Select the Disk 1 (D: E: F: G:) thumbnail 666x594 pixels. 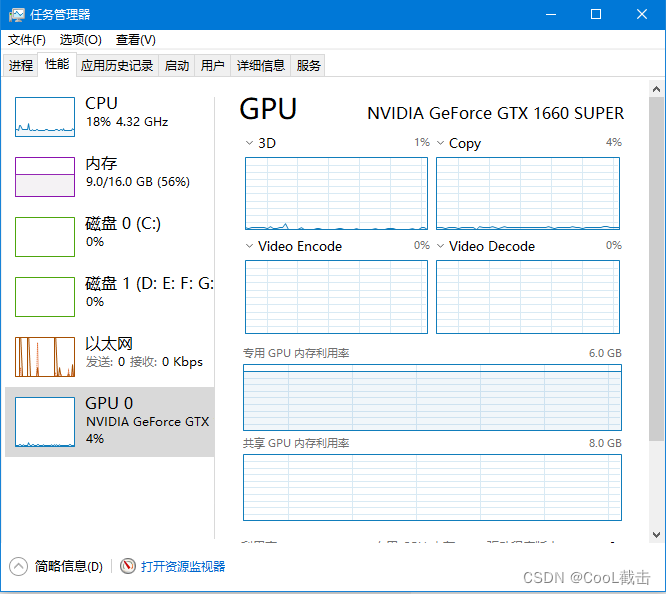[x=45, y=297]
